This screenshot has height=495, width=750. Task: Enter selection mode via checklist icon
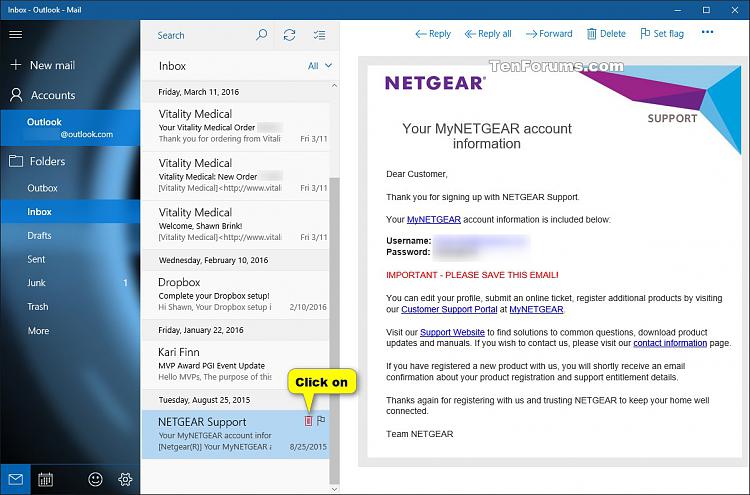click(319, 35)
